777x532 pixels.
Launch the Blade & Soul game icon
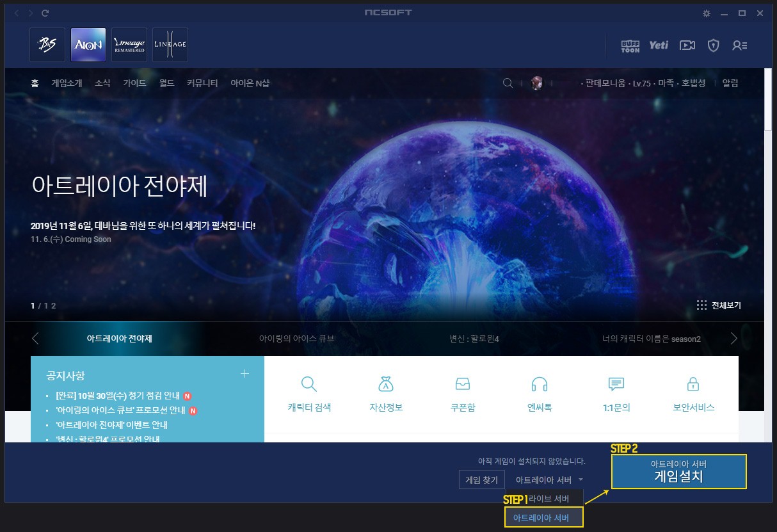pos(47,45)
